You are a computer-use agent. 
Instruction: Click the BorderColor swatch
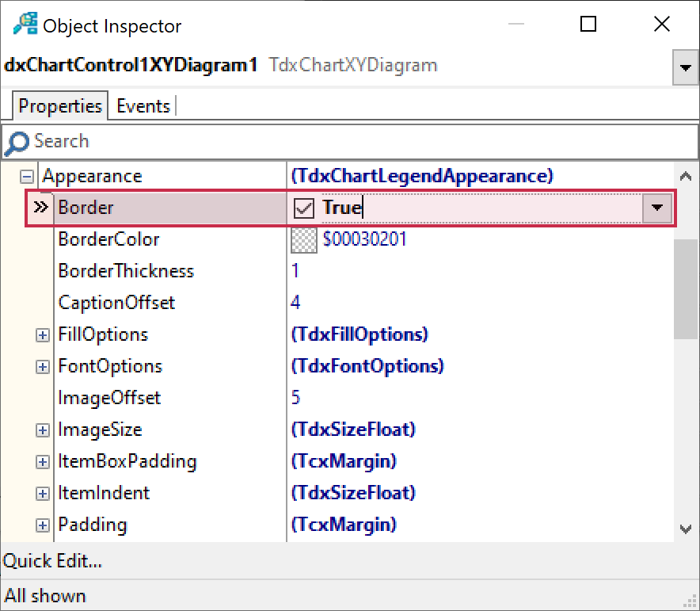[303, 239]
